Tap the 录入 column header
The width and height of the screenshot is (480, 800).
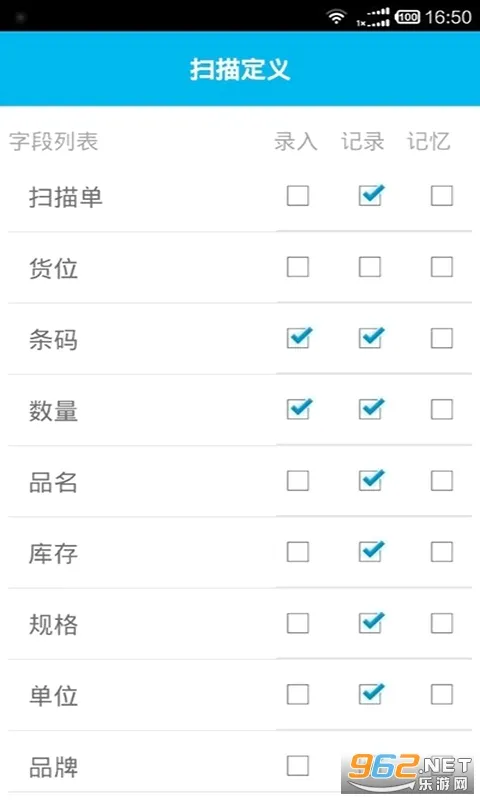296,141
